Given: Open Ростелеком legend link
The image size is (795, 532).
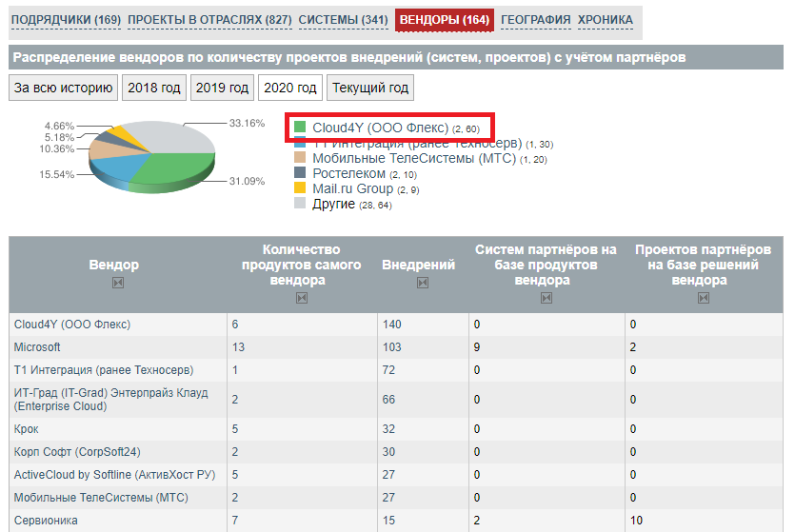Looking at the screenshot, I should (x=348, y=173).
